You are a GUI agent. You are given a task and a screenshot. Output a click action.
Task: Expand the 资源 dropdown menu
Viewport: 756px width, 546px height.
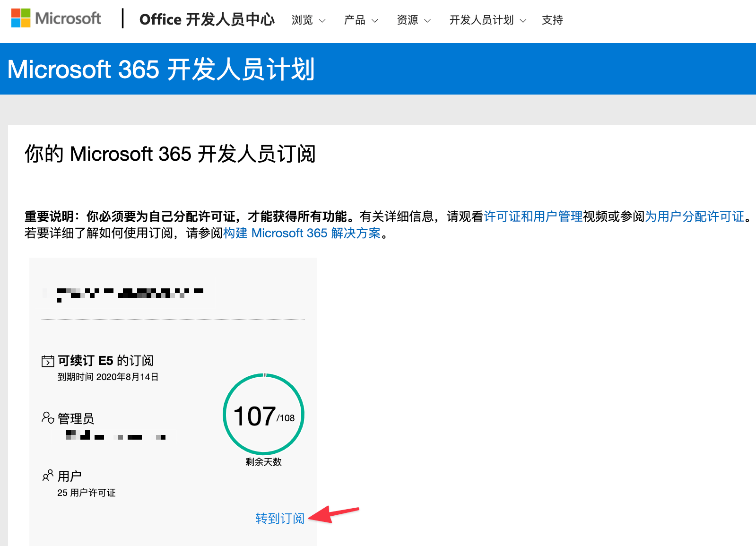pos(414,20)
